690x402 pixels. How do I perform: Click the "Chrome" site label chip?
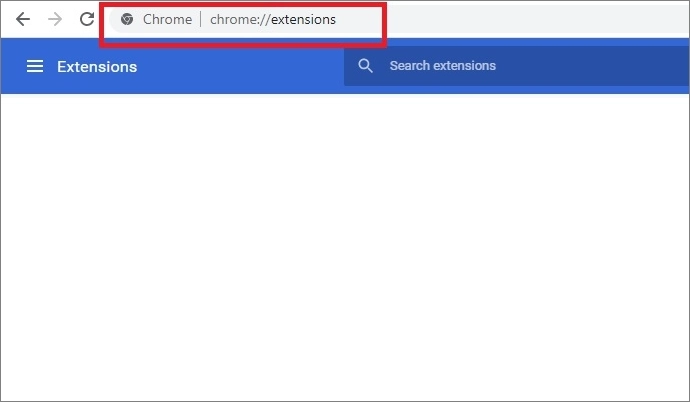(x=167, y=19)
